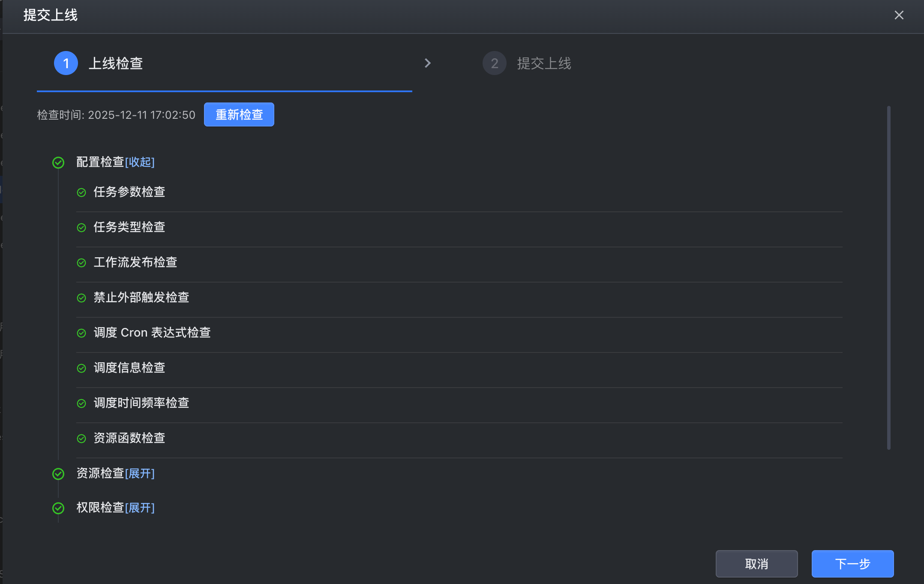Click green check icon beside 权限检查
The image size is (924, 584).
(x=58, y=508)
